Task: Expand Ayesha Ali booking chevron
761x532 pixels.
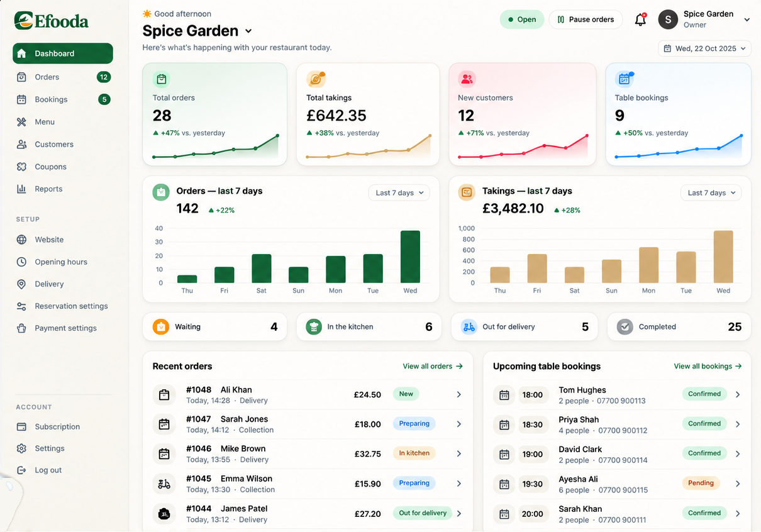Action: pyautogui.click(x=738, y=484)
